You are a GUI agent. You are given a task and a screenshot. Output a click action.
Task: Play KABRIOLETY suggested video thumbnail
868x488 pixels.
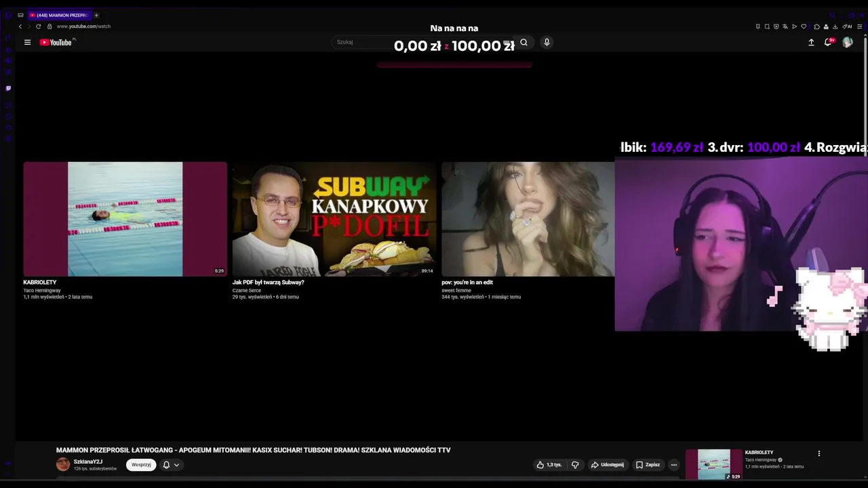pos(125,219)
